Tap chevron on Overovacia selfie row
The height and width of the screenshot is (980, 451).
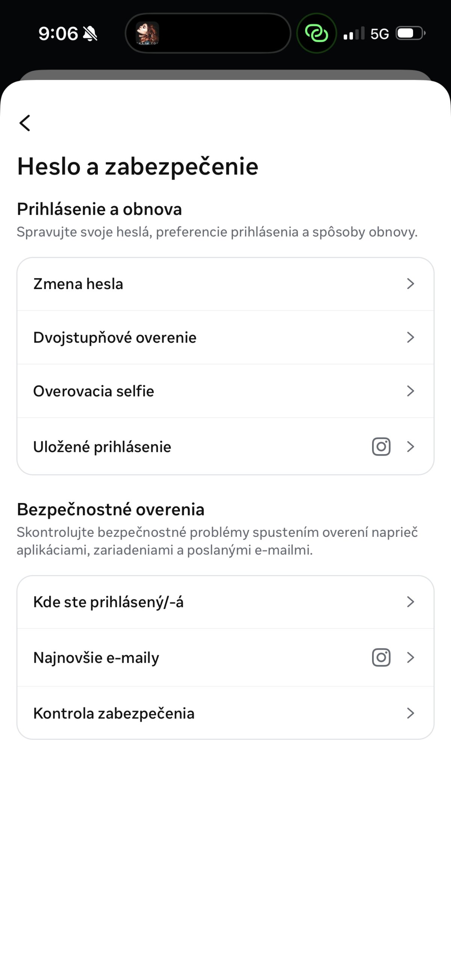point(410,391)
